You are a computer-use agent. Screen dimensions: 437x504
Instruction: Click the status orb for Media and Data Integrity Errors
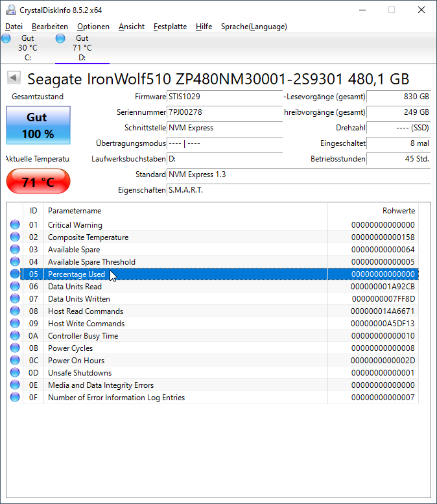[x=15, y=385]
